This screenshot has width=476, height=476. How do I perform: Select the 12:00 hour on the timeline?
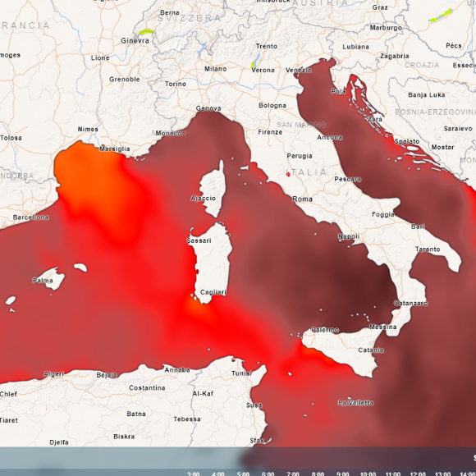[x=418, y=474]
